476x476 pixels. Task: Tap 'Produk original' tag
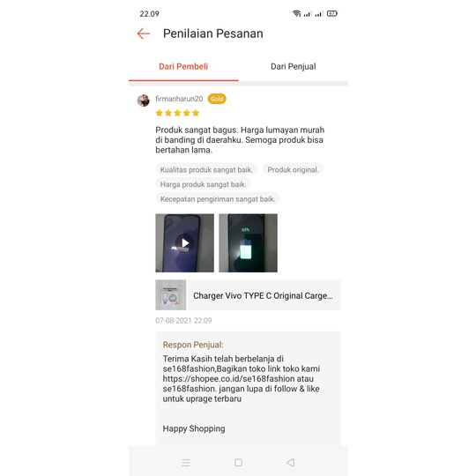pos(293,170)
